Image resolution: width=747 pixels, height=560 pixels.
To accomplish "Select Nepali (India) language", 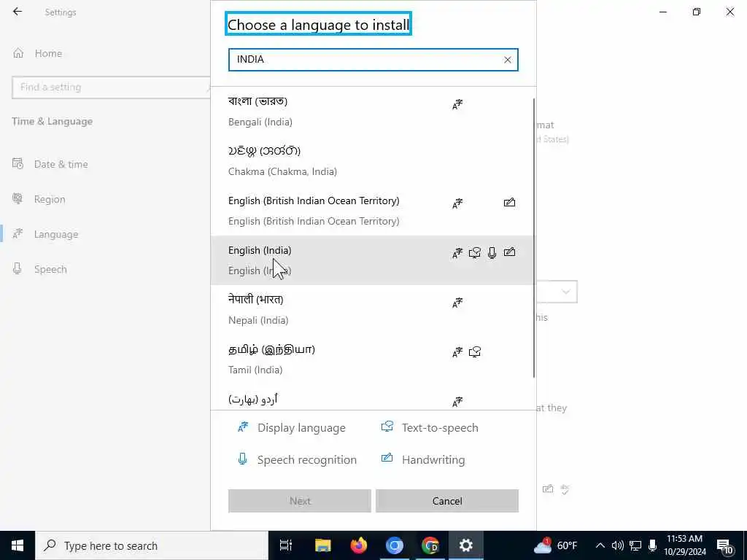I will [371, 309].
